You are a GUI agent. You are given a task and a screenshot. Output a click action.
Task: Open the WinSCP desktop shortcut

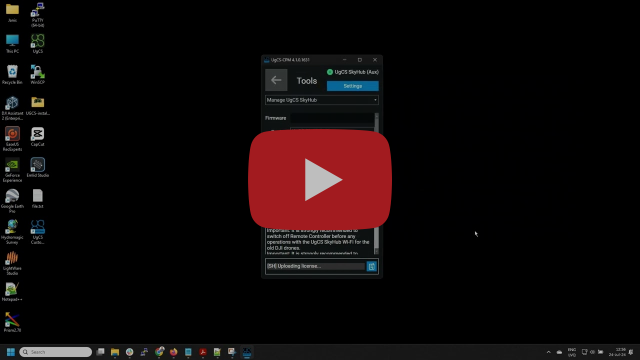(38, 75)
